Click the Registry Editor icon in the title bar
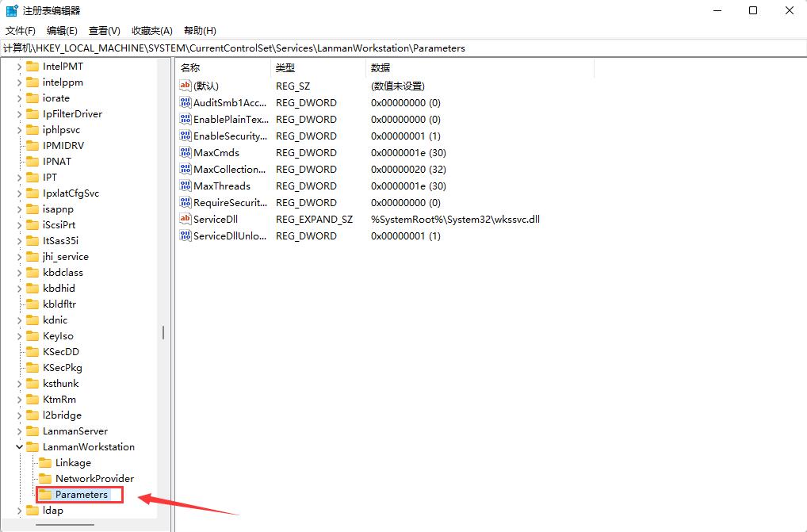 point(11,10)
